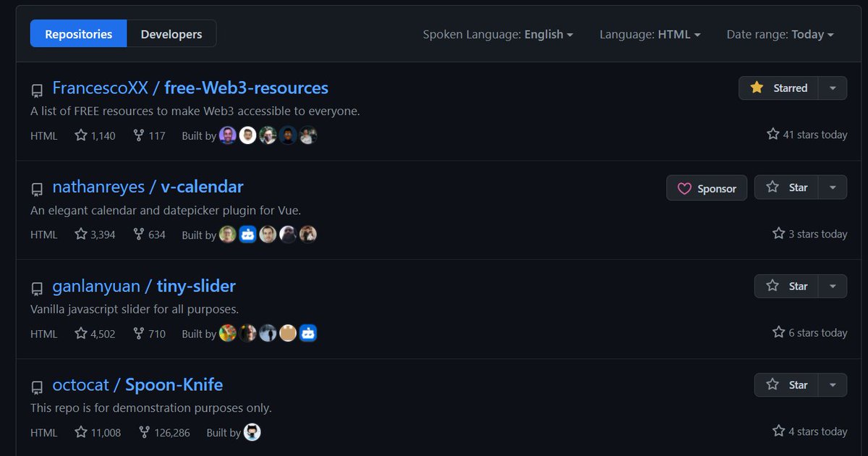Image resolution: width=868 pixels, height=456 pixels.
Task: View 634 forks of v-calendar
Action: (x=149, y=235)
